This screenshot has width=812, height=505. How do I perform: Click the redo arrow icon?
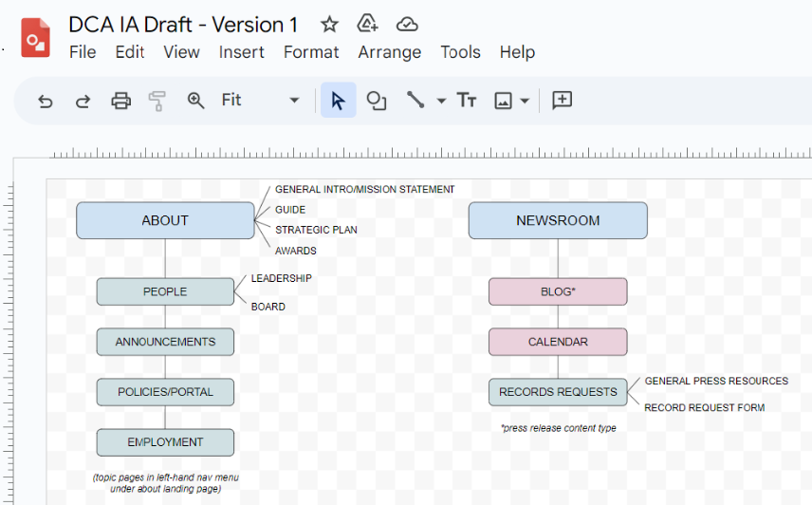click(83, 101)
